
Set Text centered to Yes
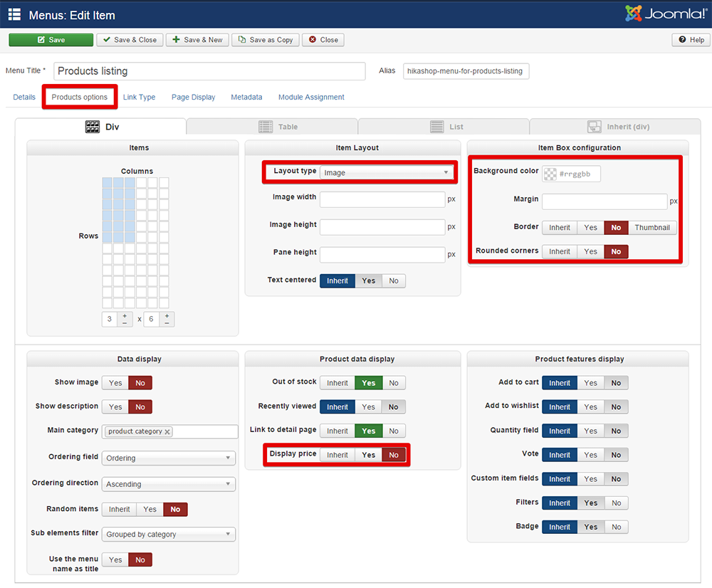pos(369,281)
